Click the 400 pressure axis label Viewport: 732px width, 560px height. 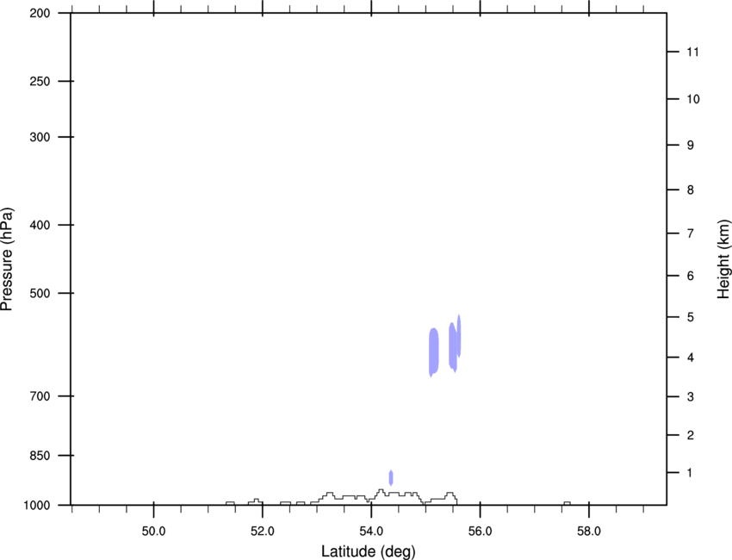click(x=40, y=225)
